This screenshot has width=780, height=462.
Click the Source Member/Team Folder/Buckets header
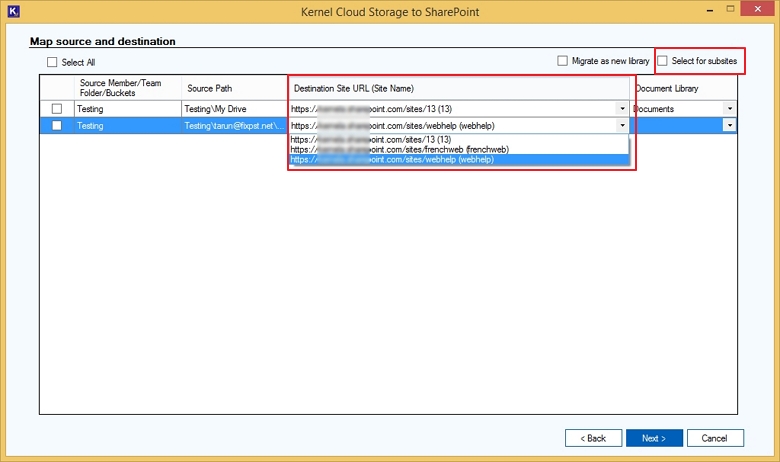128,88
